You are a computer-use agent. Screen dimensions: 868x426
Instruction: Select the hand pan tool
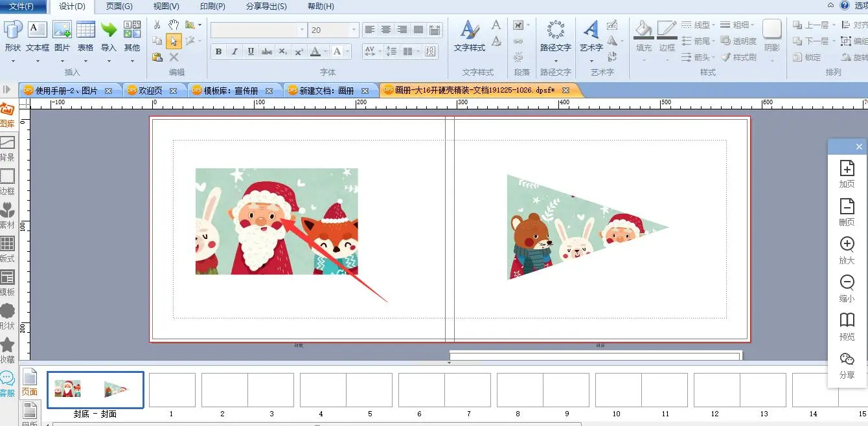pyautogui.click(x=174, y=25)
